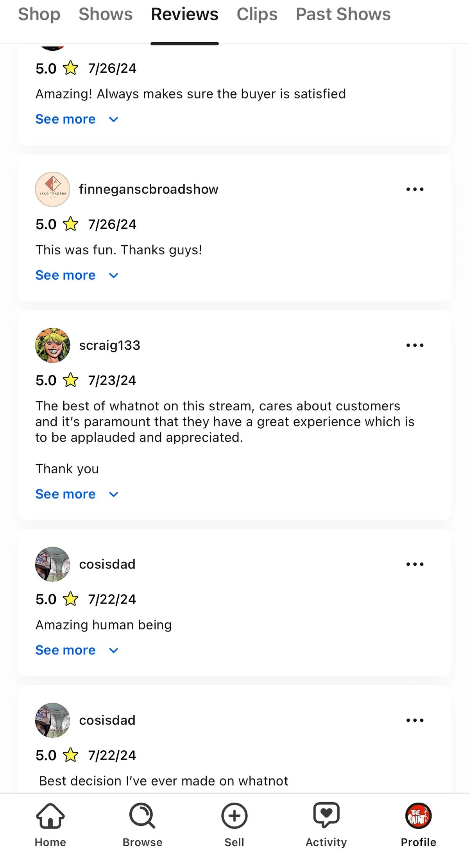Switch to the Shop tab
This screenshot has width=469, height=868.
tap(39, 14)
